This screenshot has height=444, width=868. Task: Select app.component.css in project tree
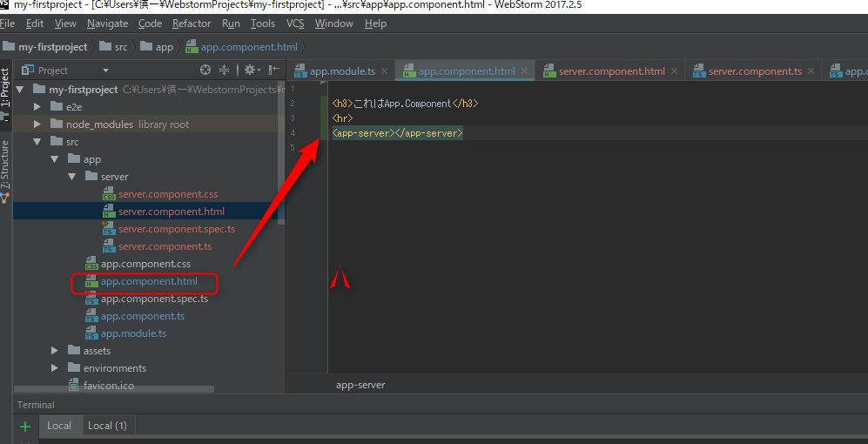coord(138,264)
